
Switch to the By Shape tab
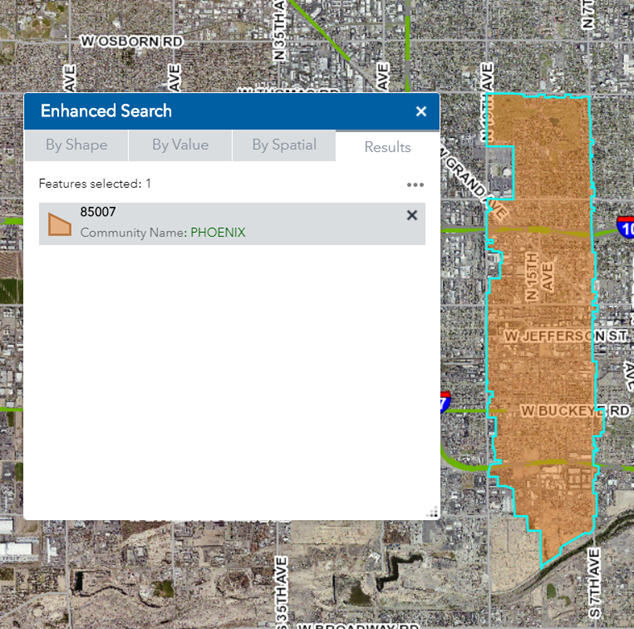(x=76, y=145)
